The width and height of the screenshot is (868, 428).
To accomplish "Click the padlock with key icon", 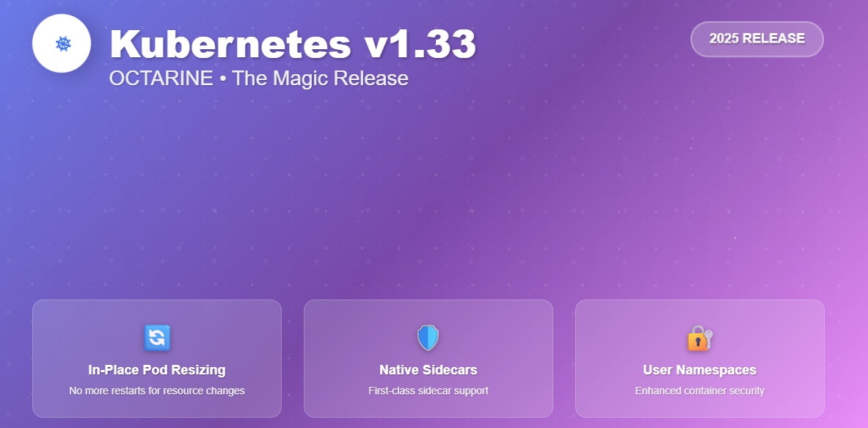I will pos(700,338).
